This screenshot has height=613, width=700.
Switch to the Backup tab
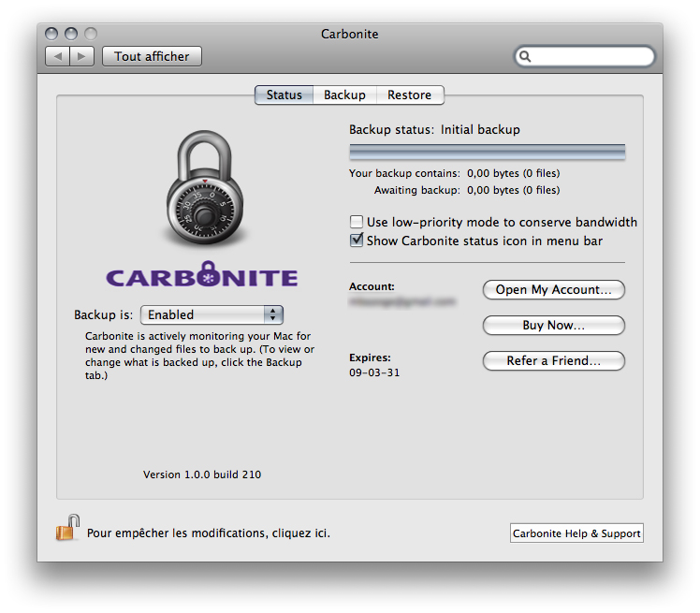pyautogui.click(x=344, y=95)
